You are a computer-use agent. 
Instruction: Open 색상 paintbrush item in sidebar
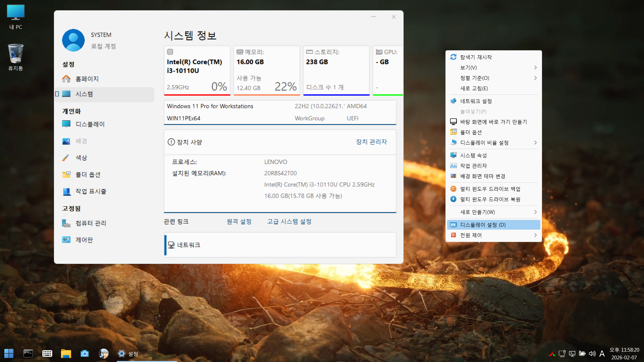[81, 158]
